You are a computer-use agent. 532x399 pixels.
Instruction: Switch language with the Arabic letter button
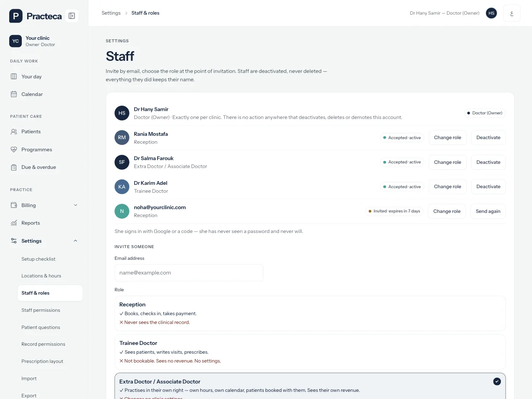pos(512,13)
